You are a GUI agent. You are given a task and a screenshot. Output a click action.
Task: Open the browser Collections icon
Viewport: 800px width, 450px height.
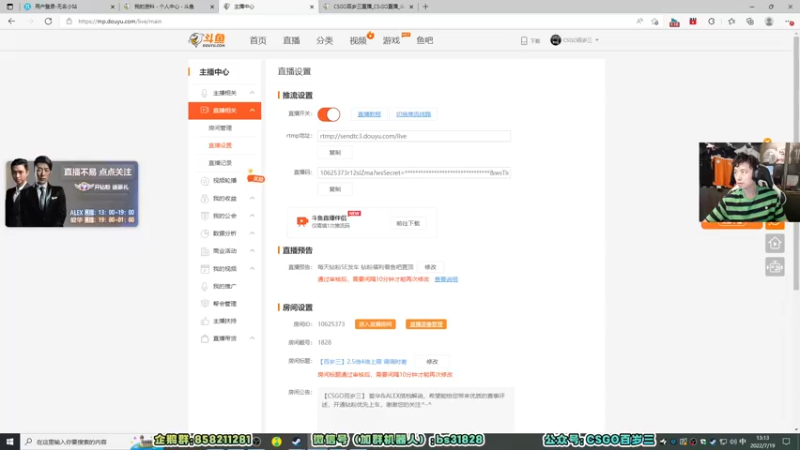[x=750, y=21]
